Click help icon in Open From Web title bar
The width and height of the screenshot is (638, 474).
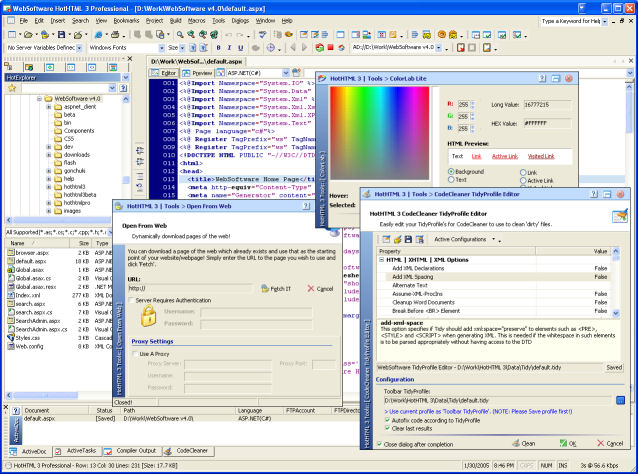tap(306, 206)
